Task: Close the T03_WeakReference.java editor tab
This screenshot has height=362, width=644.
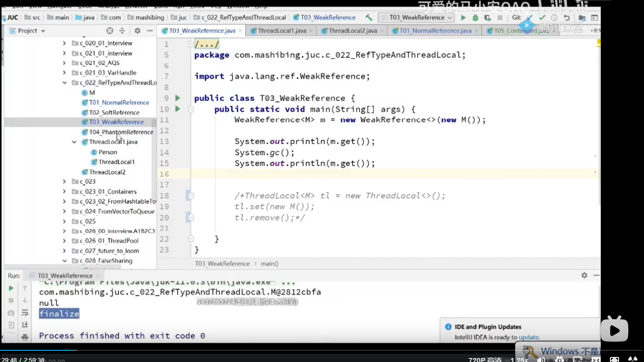Action: pos(240,31)
